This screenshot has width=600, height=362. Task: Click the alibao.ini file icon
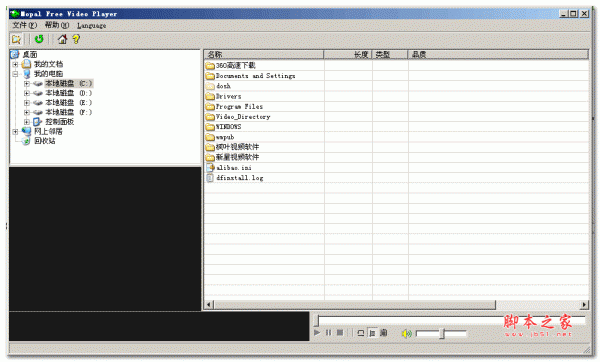pos(210,167)
